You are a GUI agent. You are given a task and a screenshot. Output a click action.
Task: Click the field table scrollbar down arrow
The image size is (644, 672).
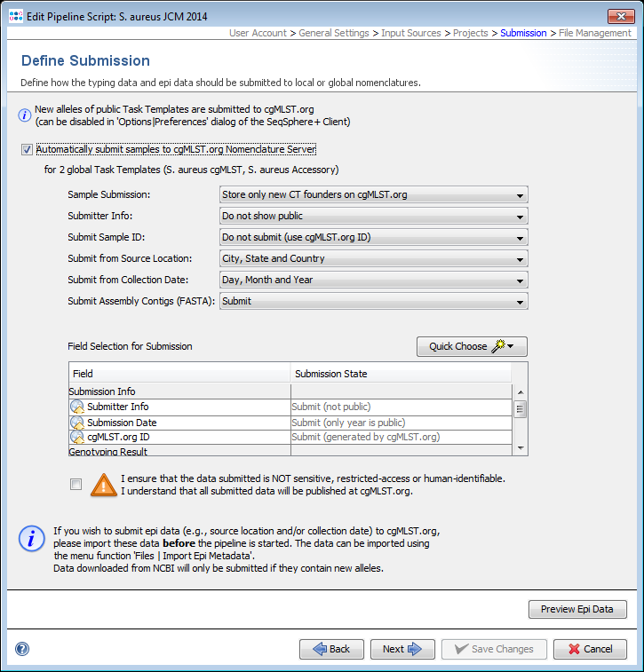pos(521,448)
